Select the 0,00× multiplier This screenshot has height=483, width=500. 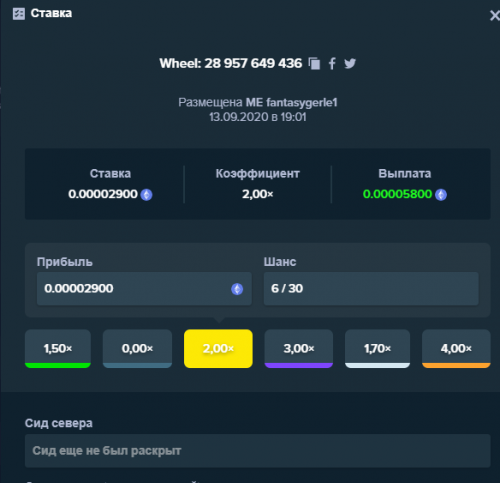137,349
